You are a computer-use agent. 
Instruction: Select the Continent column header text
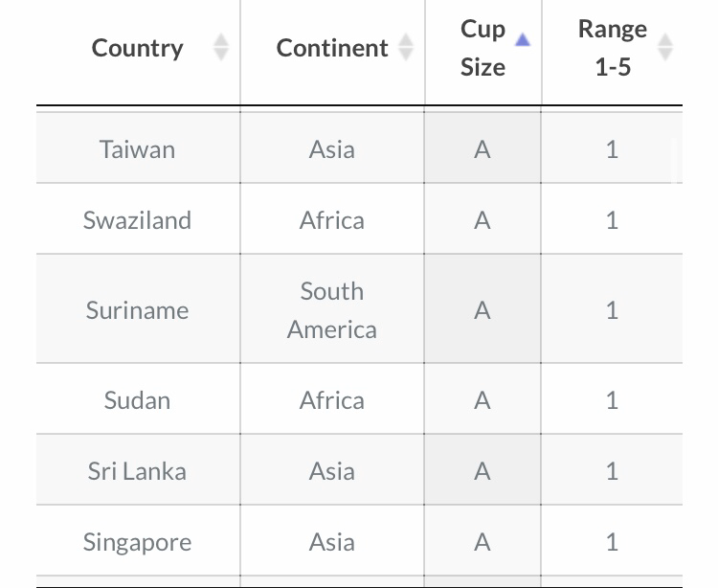(332, 48)
